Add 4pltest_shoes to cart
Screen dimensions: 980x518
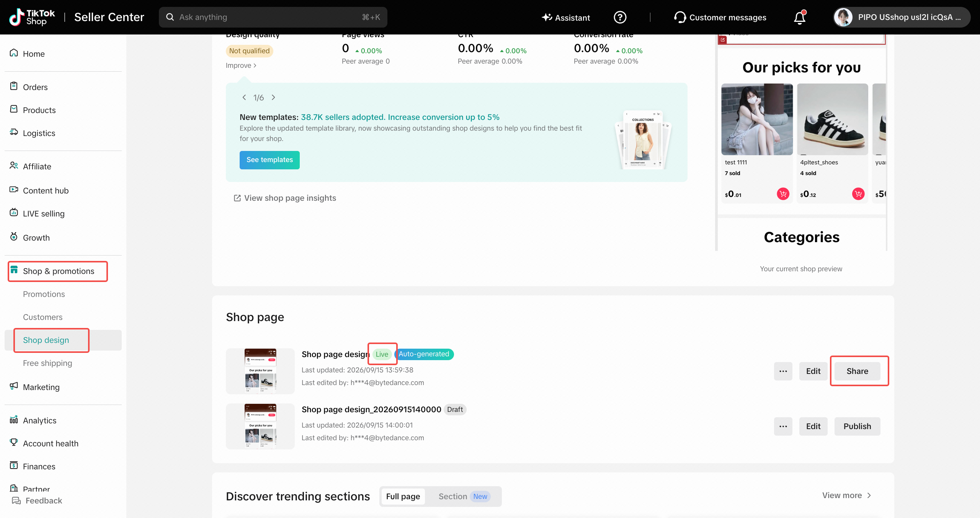pos(858,194)
